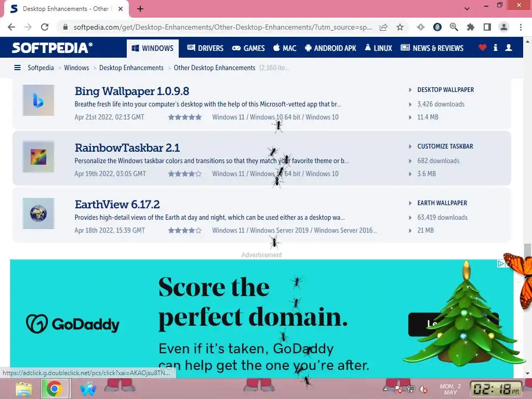Click the Softpedia info icon
Viewport: 532px width, 399px height.
tap(495, 47)
